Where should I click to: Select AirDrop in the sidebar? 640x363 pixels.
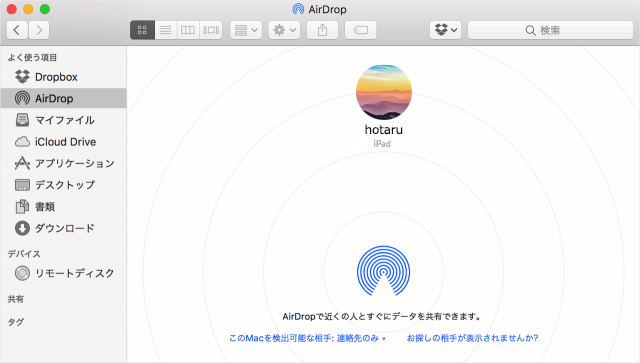(x=63, y=98)
